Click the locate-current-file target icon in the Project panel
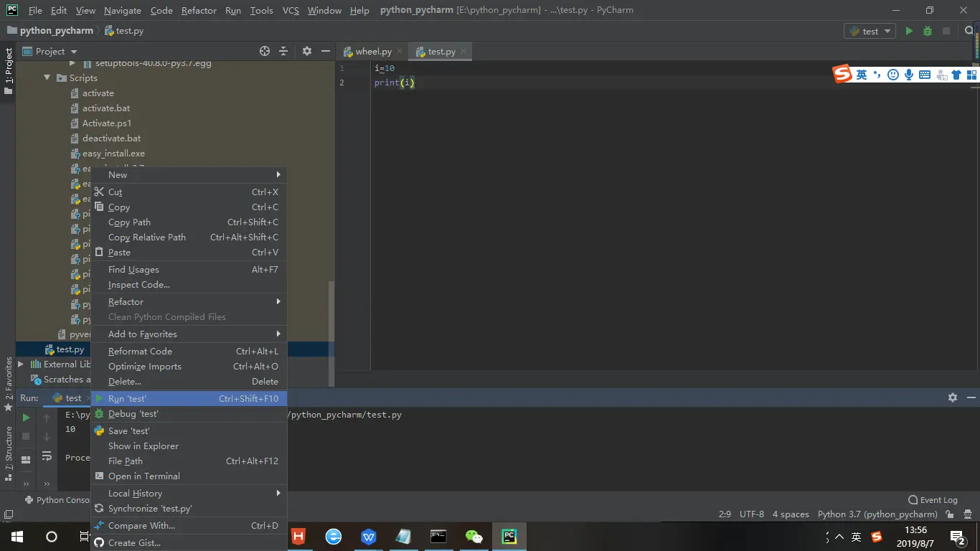Screen dimensions: 980x551 265,51
